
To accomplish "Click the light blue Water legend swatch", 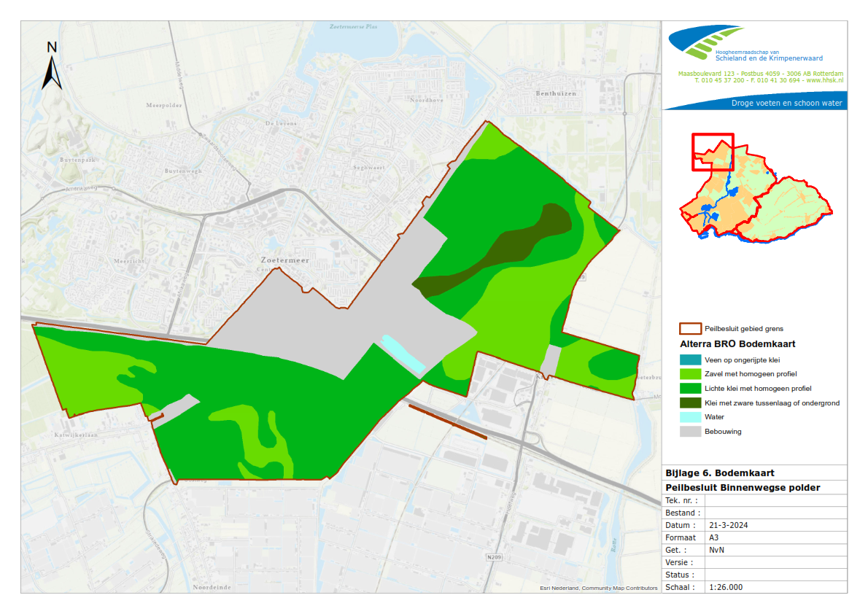I will pyautogui.click(x=689, y=417).
